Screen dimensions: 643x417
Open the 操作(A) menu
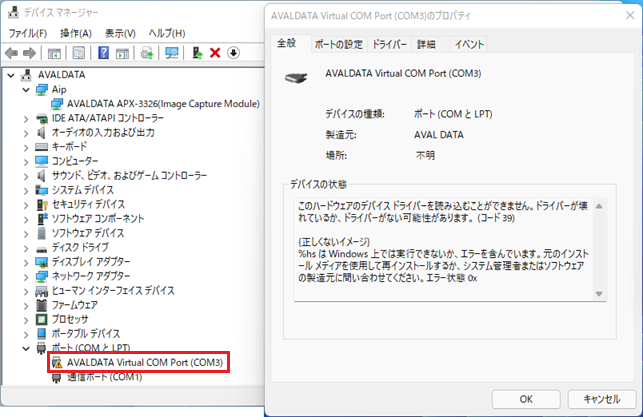pos(76,33)
